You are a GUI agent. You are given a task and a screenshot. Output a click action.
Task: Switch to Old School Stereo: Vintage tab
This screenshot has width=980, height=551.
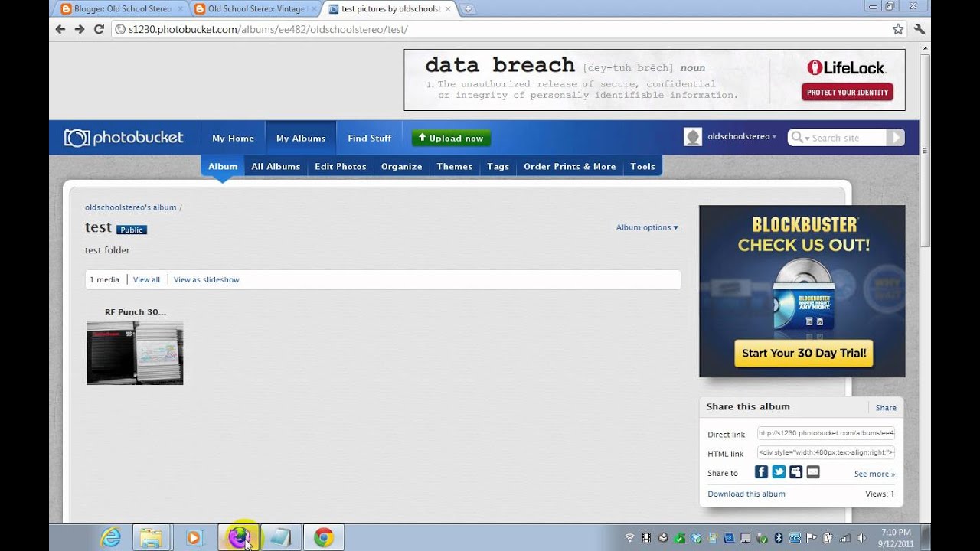255,9
